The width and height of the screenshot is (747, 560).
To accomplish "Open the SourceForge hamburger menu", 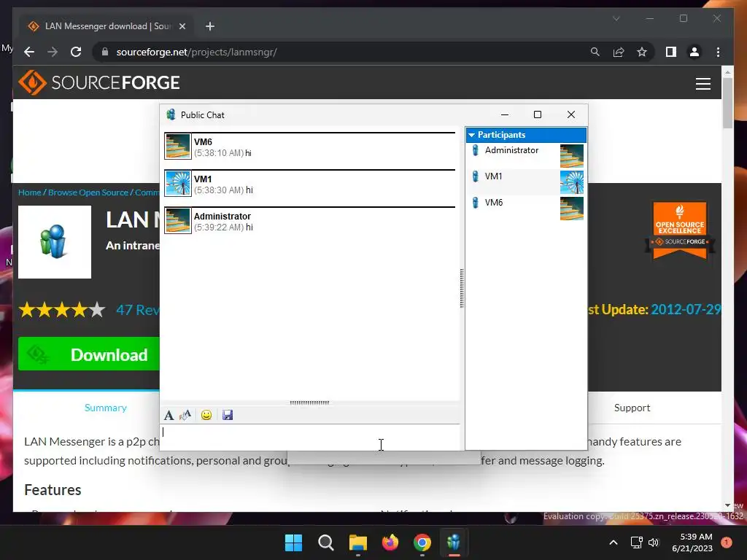I will tap(703, 84).
